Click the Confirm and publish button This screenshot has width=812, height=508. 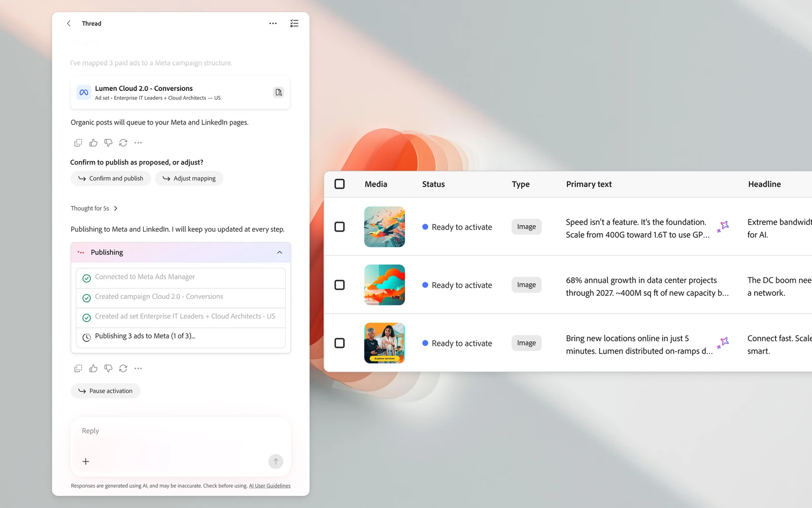pyautogui.click(x=111, y=178)
